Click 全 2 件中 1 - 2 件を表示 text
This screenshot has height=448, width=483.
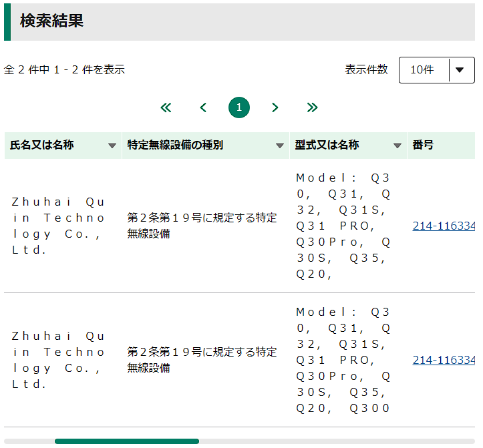point(64,69)
